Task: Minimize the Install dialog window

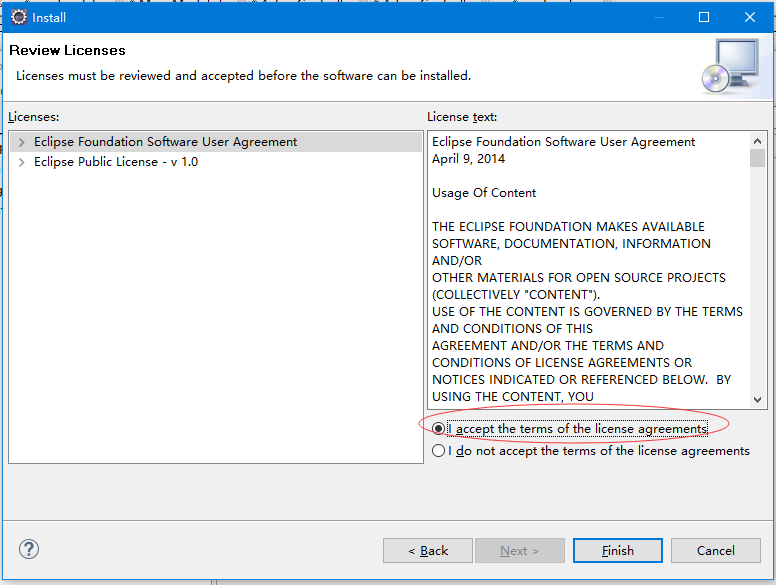Action: (659, 17)
